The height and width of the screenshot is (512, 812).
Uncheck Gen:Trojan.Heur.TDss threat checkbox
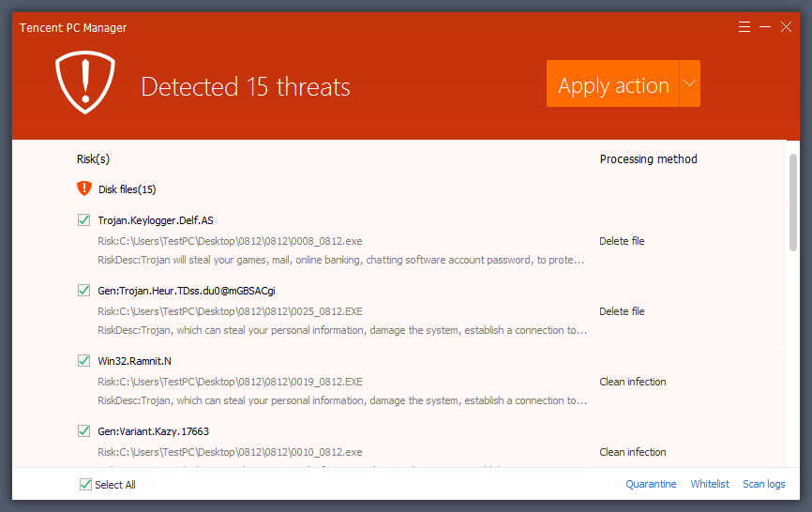pyautogui.click(x=84, y=291)
